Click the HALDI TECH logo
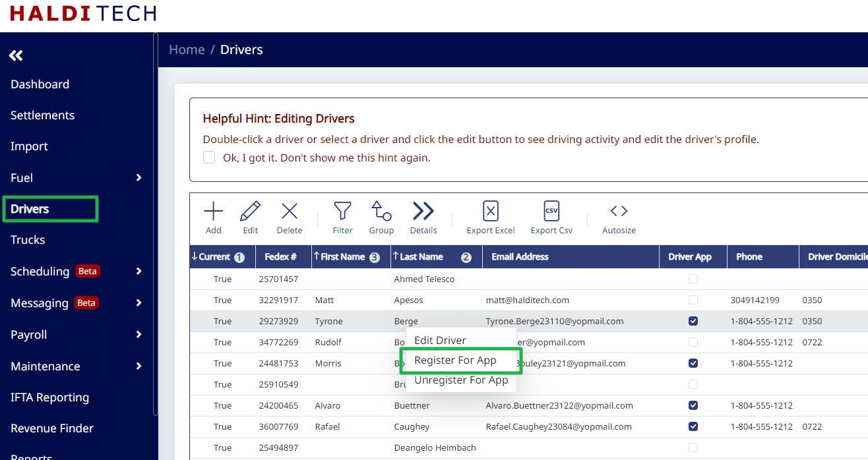Screen dimensions: 868x460 click(83, 13)
